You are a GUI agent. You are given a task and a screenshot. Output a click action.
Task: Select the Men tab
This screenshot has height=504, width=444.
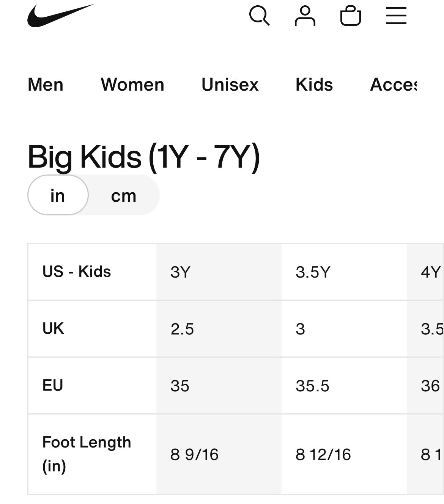coord(46,85)
